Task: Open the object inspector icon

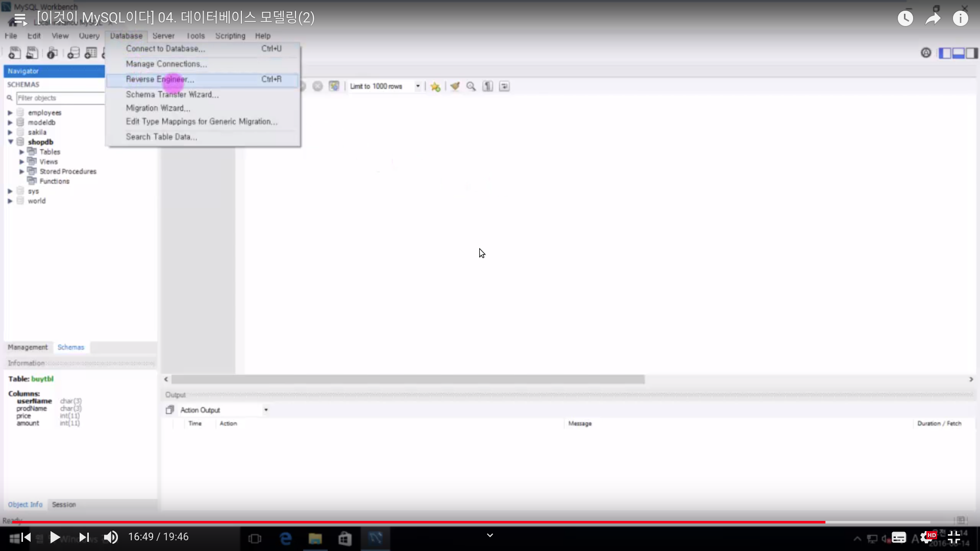Action: pyautogui.click(x=52, y=53)
